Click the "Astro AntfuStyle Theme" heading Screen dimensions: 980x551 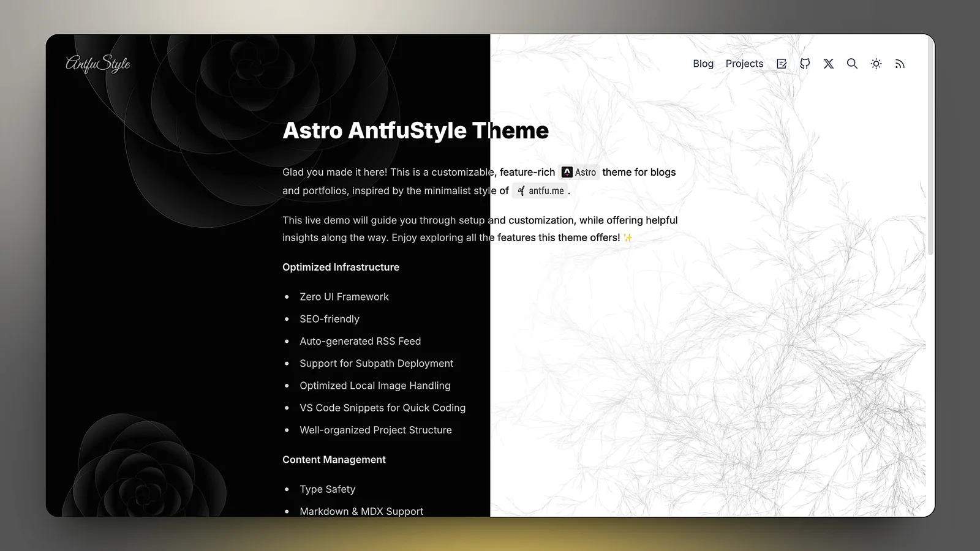pyautogui.click(x=415, y=130)
